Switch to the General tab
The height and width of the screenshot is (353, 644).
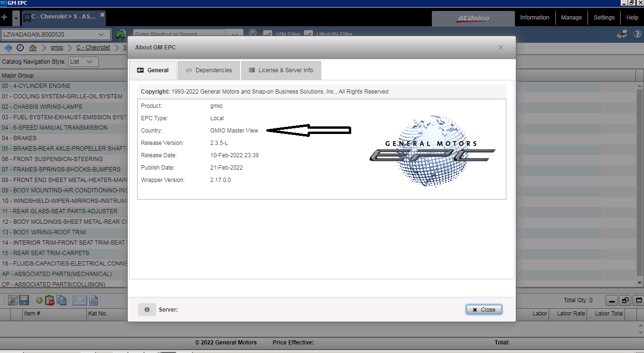[153, 70]
